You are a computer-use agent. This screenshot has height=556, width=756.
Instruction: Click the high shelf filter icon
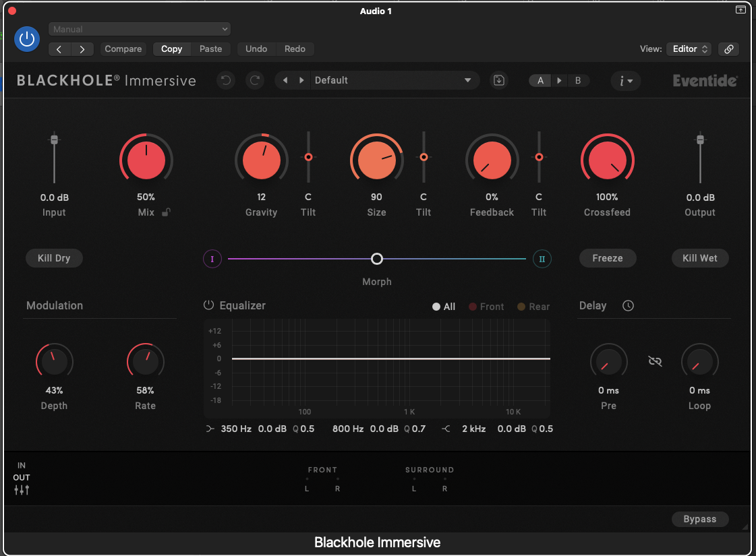click(x=446, y=429)
